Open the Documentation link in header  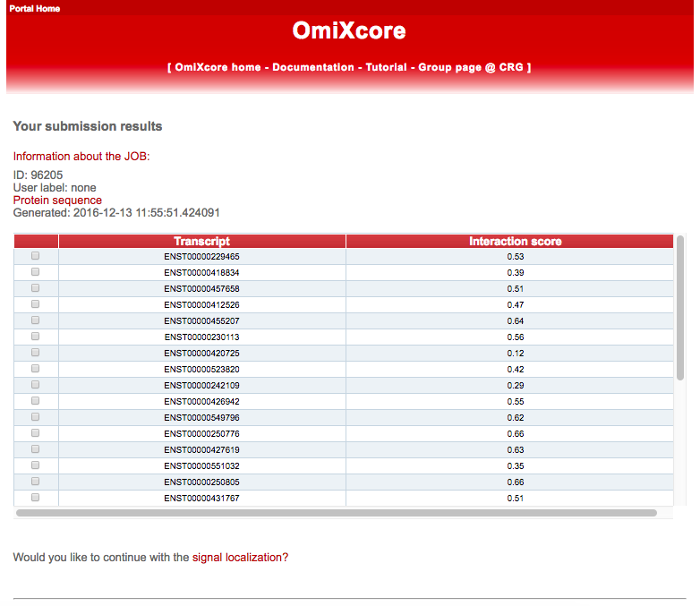click(313, 67)
